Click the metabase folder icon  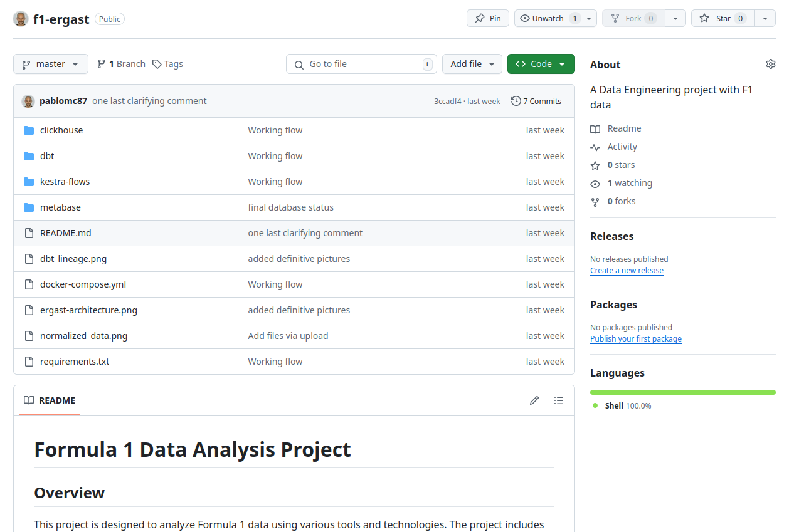pos(29,207)
